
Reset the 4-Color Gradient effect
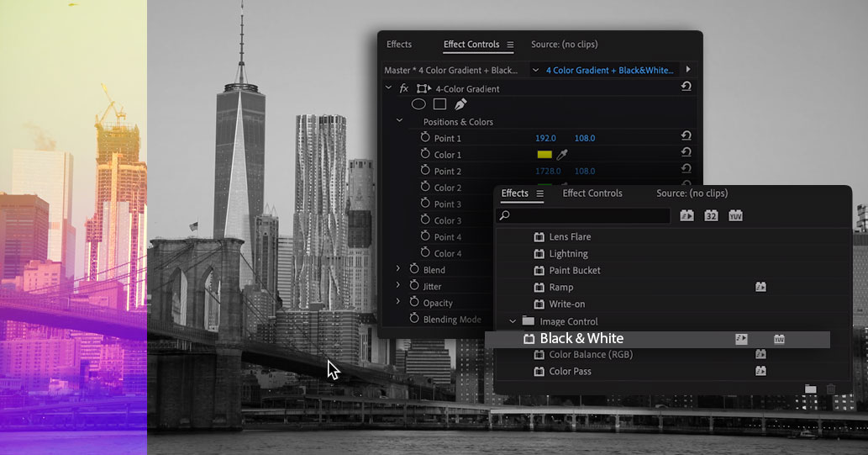[686, 87]
